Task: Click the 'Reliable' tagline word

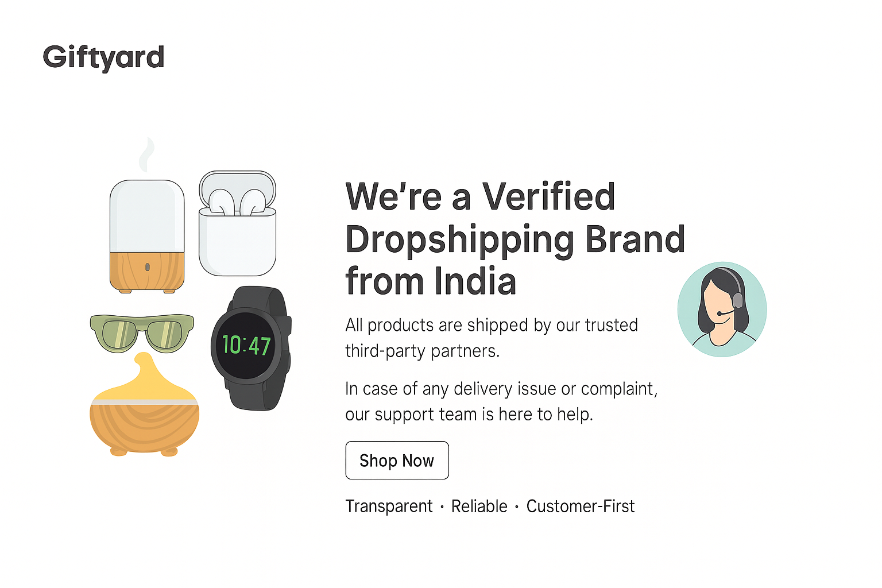Action: click(x=479, y=506)
